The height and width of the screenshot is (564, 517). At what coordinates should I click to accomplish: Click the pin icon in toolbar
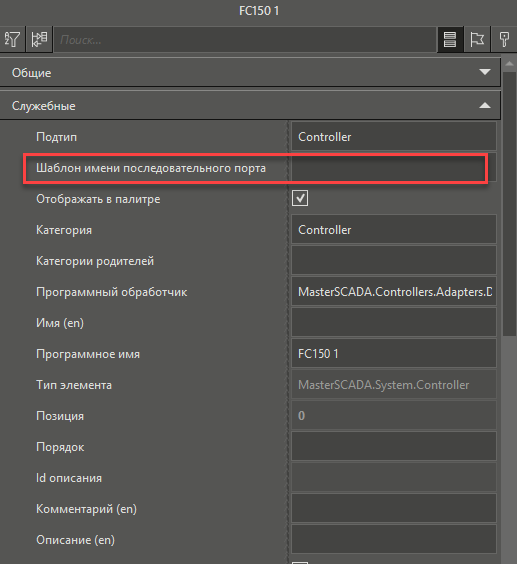pyautogui.click(x=504, y=39)
